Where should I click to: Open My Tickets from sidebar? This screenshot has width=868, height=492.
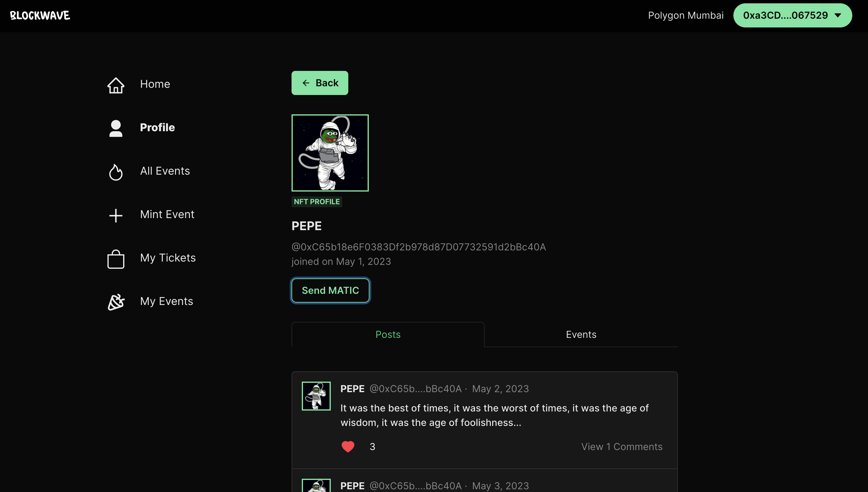click(x=168, y=258)
